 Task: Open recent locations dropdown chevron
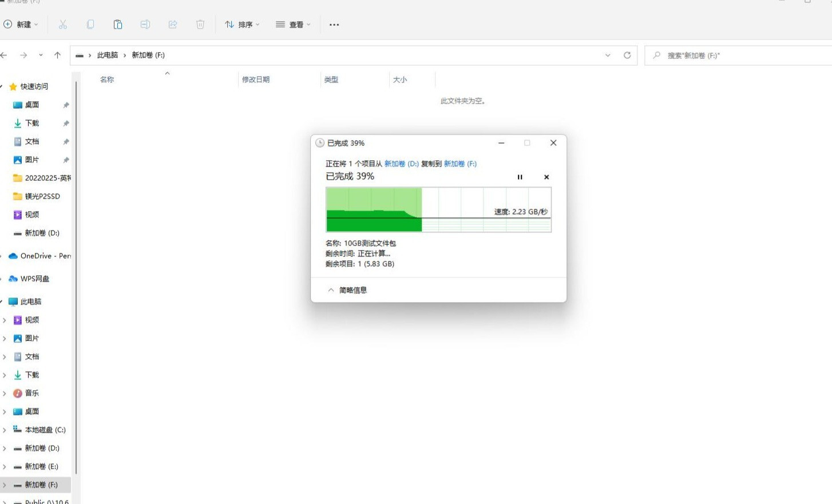pos(41,55)
